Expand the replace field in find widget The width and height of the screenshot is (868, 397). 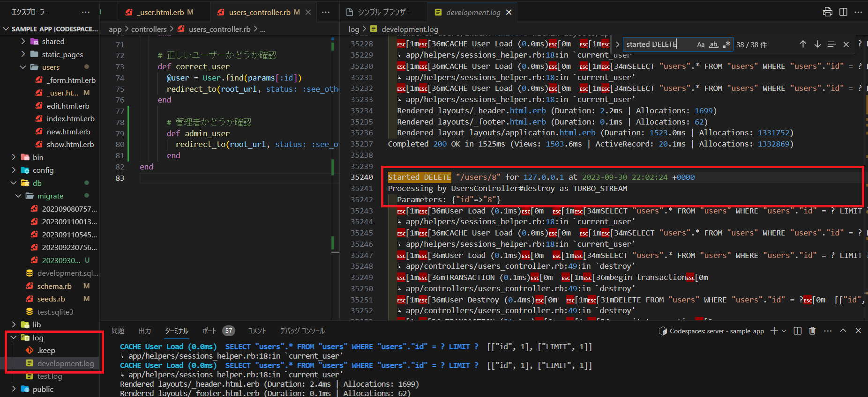click(x=617, y=44)
